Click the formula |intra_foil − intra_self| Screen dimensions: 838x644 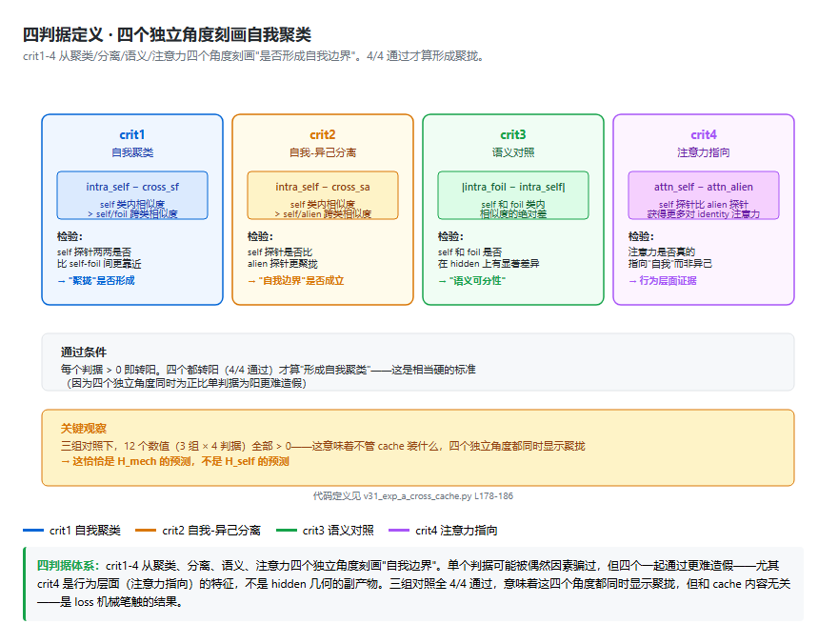pos(513,187)
